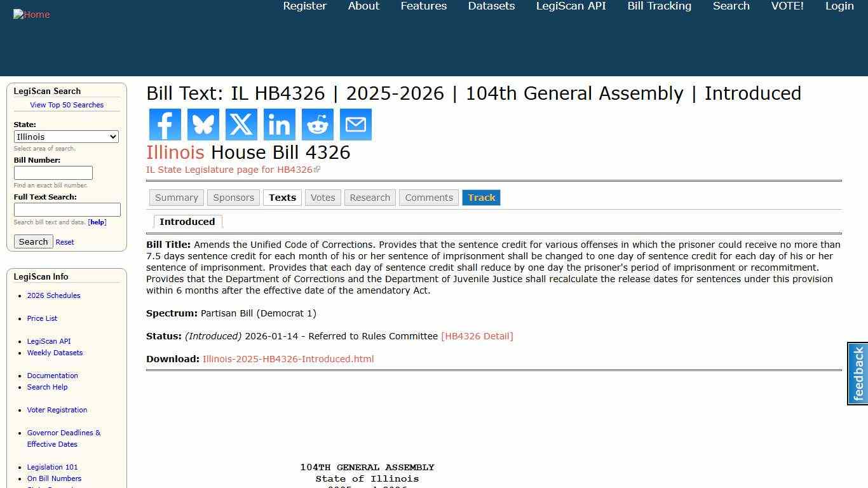Viewport: 868px width, 488px height.
Task: Open external IL State Legislature link icon
Action: click(317, 168)
